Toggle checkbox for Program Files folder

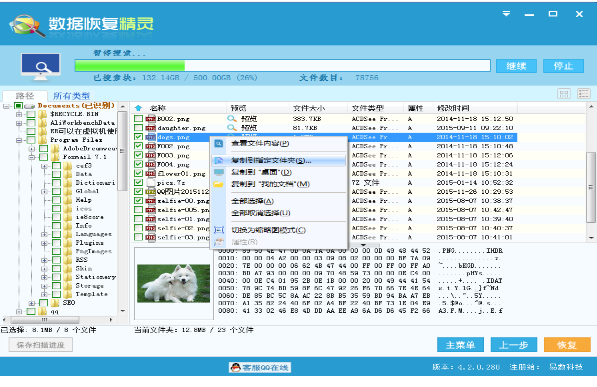[x=31, y=140]
